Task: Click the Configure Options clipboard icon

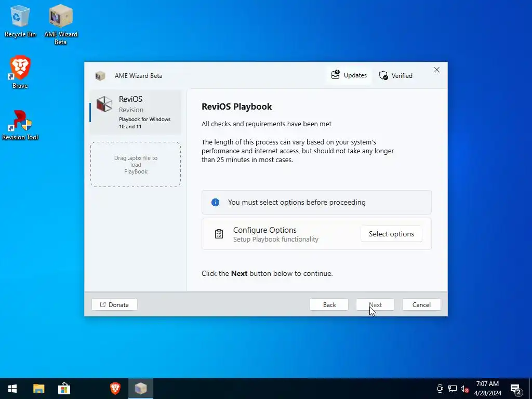Action: [219, 234]
